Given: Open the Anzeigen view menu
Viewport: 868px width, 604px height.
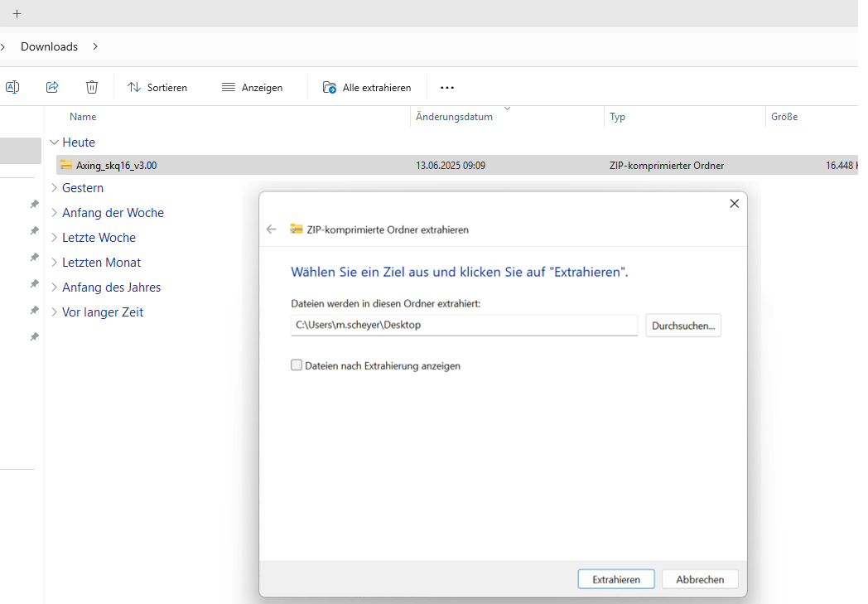Looking at the screenshot, I should (x=253, y=88).
